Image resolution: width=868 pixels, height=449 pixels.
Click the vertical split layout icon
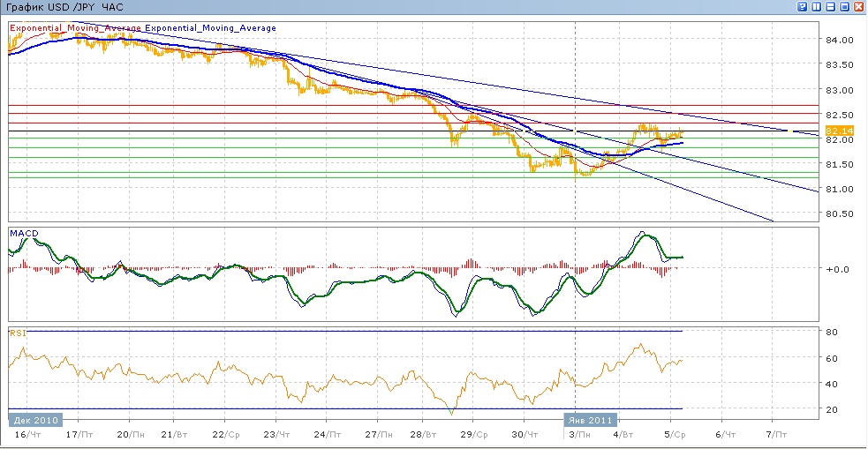point(817,6)
